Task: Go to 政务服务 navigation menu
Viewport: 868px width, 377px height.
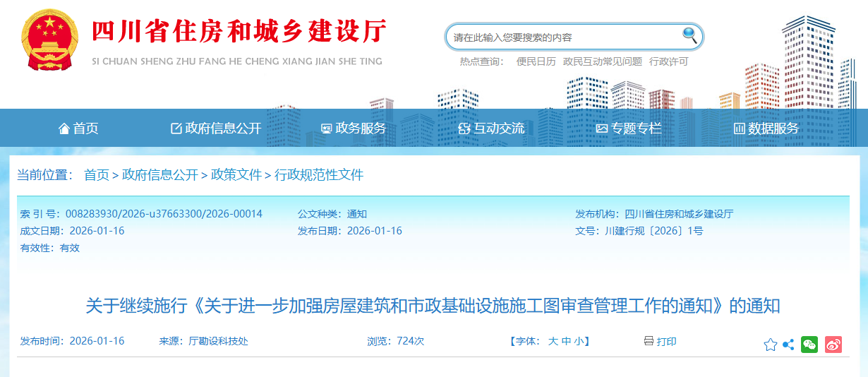Action: 354,128
